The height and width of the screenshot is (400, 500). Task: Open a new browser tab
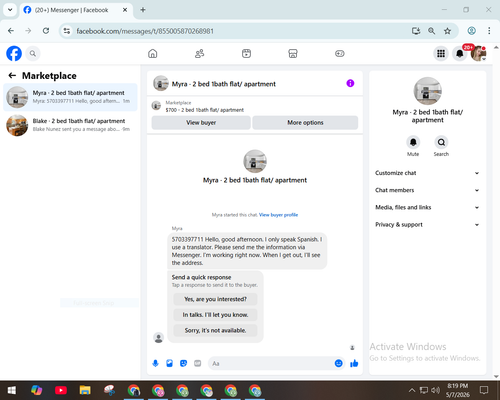point(143,10)
